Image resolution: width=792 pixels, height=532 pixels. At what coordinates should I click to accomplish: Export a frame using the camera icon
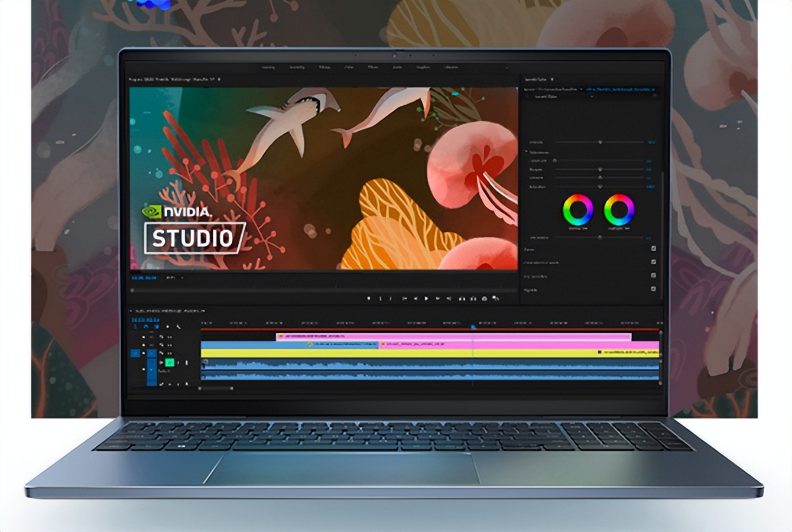(x=485, y=299)
